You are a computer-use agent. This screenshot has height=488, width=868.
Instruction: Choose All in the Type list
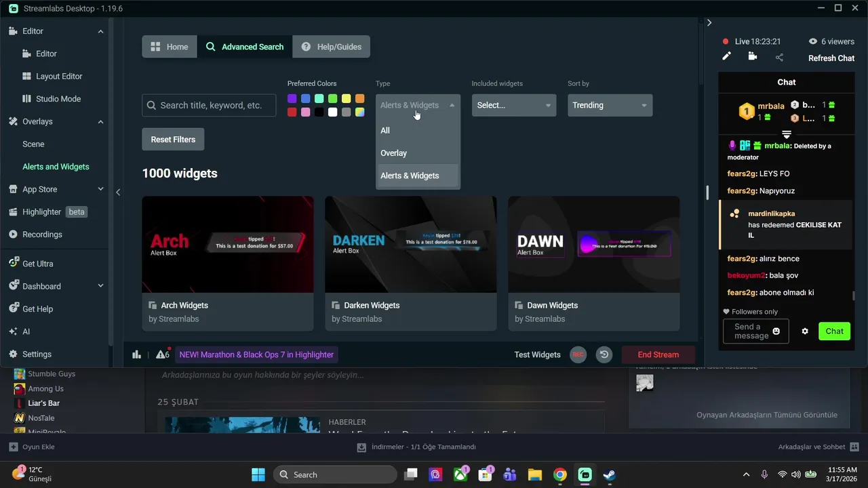418,130
